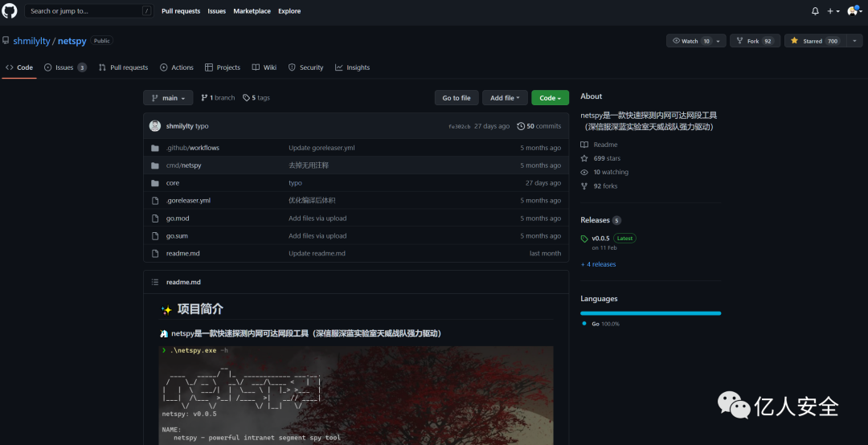Open the readme.md file in file list
Viewport: 868px width, 445px height.
click(x=182, y=254)
